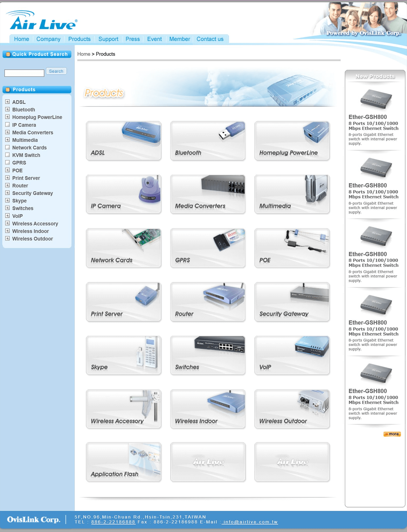Image resolution: width=407 pixels, height=532 pixels.
Task: Open the Media Converters category tile
Action: click(x=208, y=194)
